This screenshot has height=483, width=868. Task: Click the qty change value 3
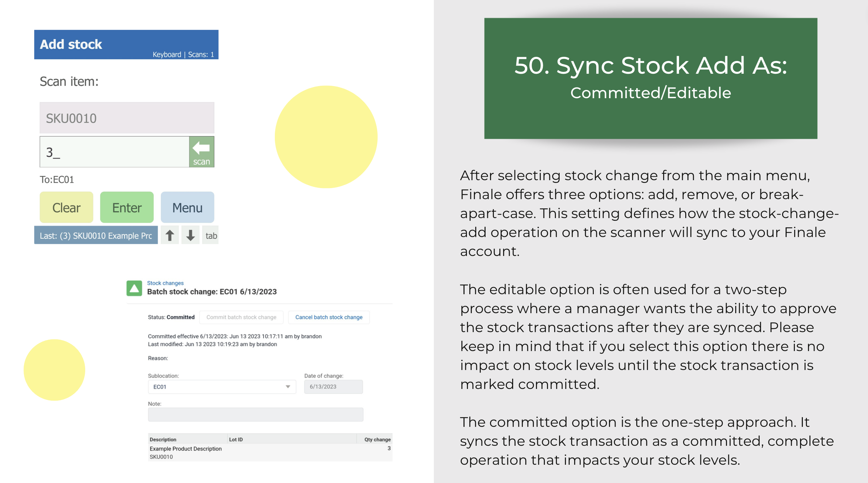pyautogui.click(x=389, y=448)
